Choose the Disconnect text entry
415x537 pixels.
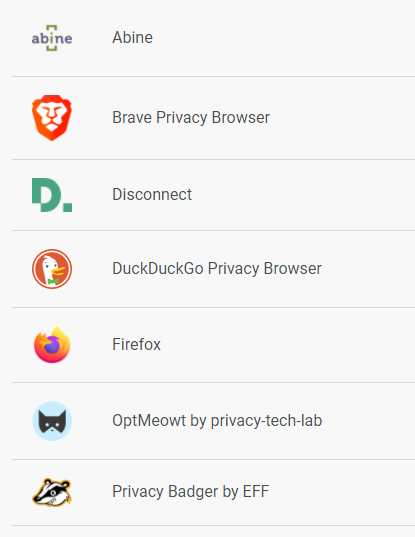coord(152,195)
